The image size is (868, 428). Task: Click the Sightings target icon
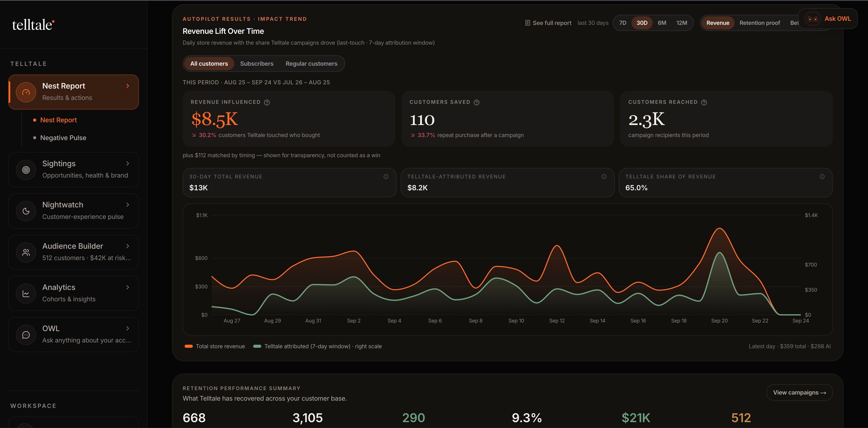click(x=26, y=170)
